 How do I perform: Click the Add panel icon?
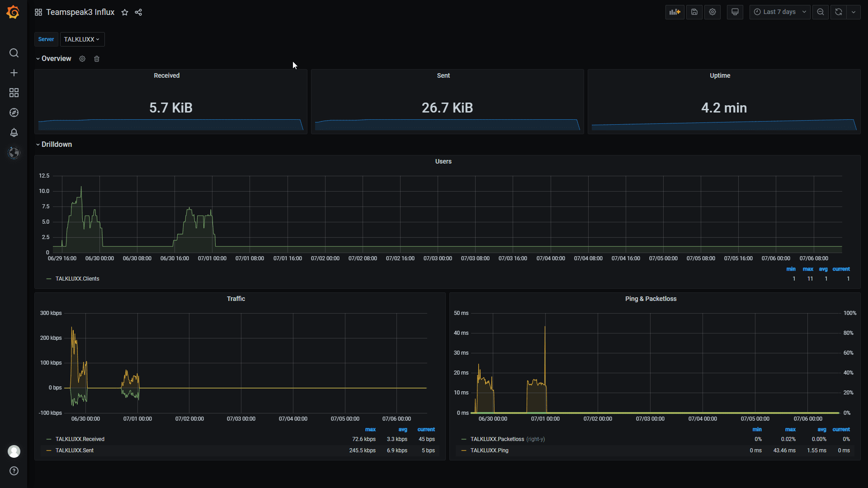pos(675,12)
